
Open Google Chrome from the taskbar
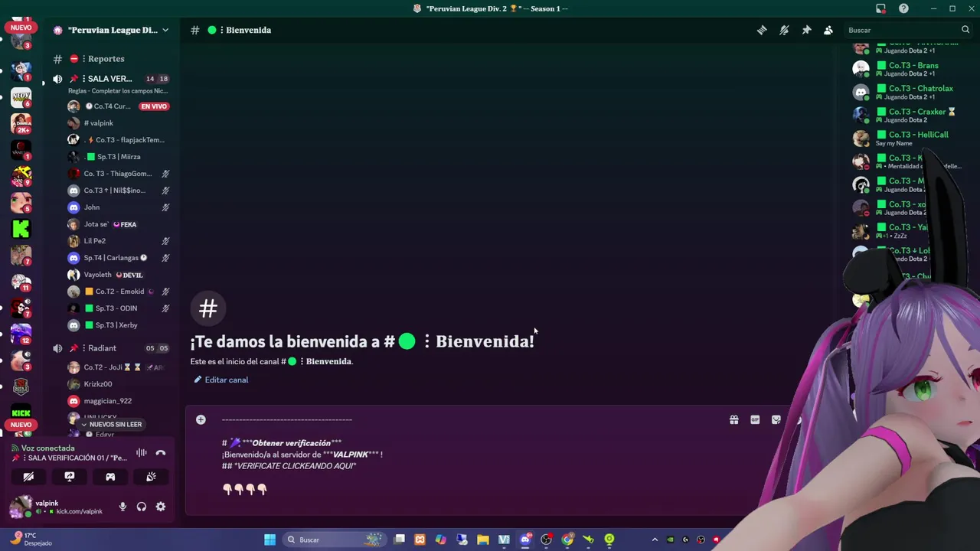coord(567,540)
